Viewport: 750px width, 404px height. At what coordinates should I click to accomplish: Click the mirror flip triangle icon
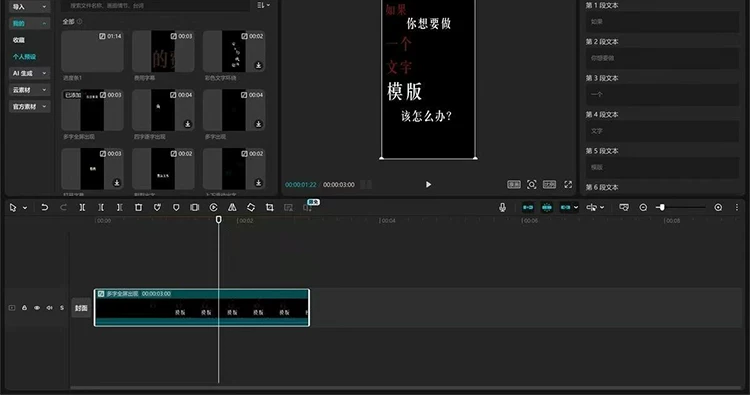[x=232, y=207]
